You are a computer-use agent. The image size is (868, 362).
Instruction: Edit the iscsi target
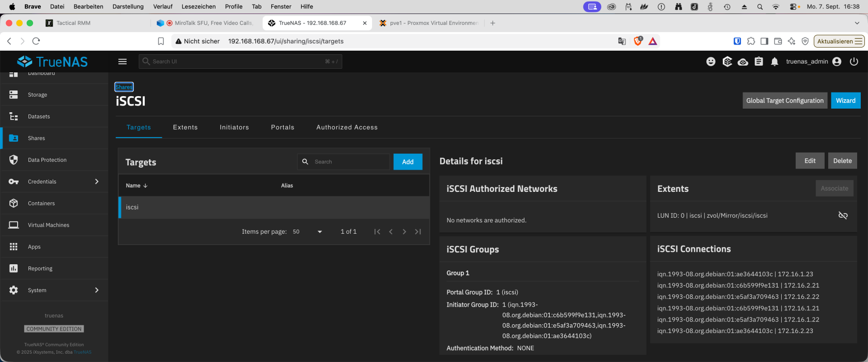point(810,161)
